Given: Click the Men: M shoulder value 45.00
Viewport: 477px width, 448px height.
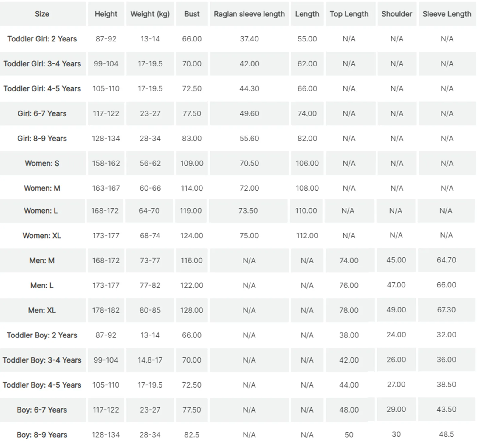Looking at the screenshot, I should tap(396, 260).
